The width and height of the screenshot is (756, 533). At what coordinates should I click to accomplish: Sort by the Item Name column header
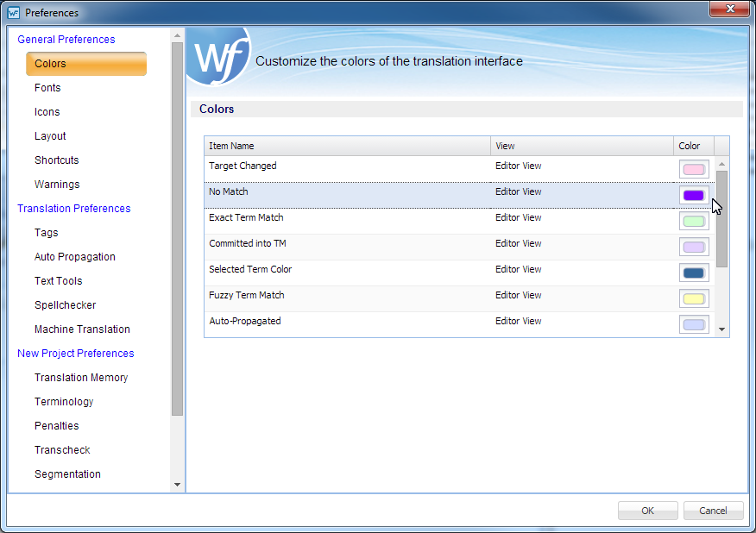tap(347, 146)
